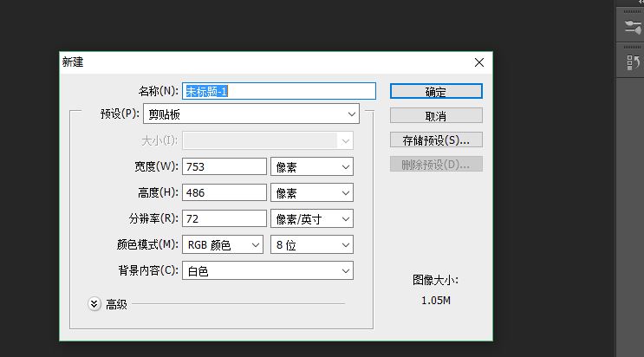The width and height of the screenshot is (644, 357).
Task: Click the 分辨率 value field 72
Action: pyautogui.click(x=224, y=218)
